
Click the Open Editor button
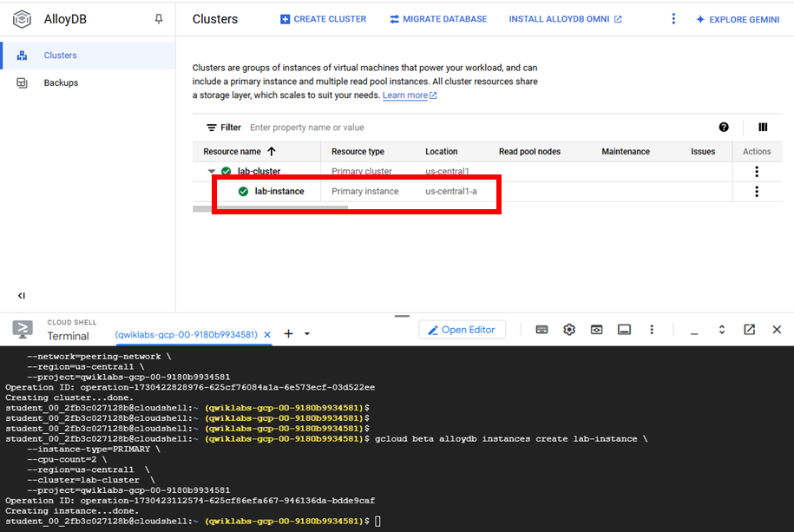(x=462, y=330)
